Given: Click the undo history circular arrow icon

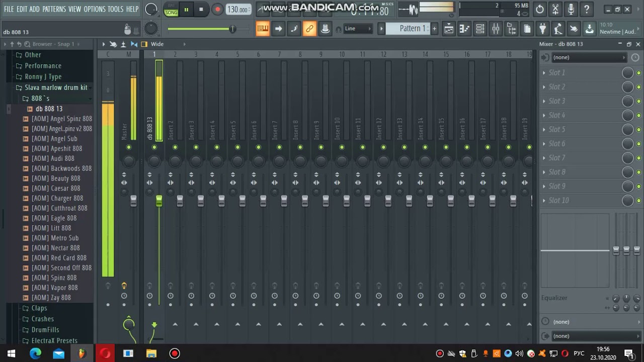Looking at the screenshot, I should pos(540,9).
